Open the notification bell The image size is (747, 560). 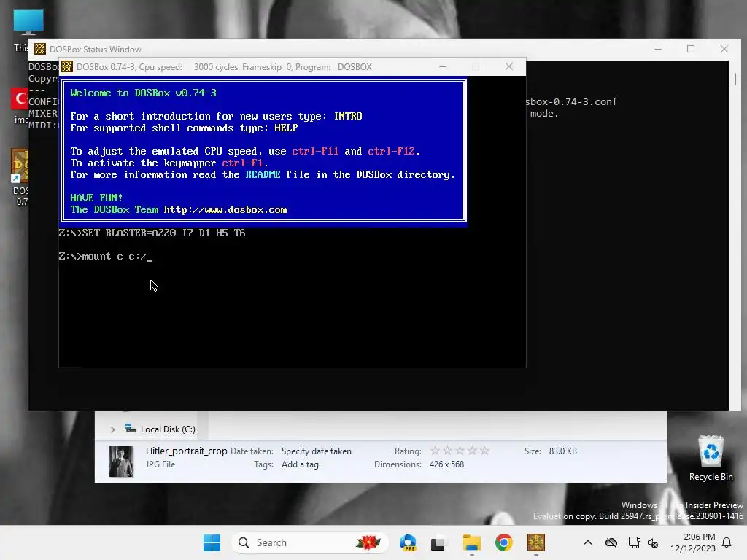pyautogui.click(x=727, y=542)
